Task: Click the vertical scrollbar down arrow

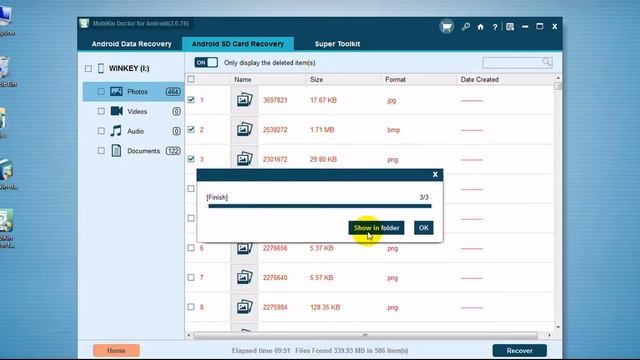Action: [x=558, y=327]
